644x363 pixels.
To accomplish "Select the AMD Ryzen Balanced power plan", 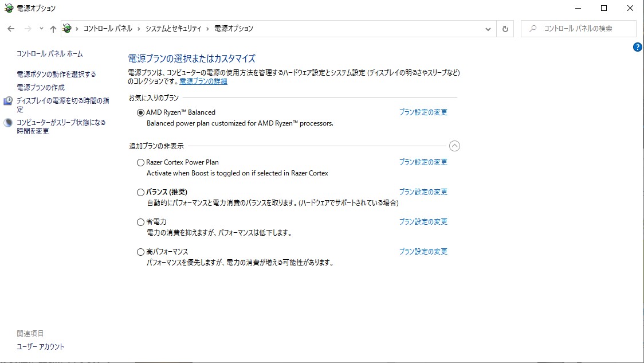I will [140, 112].
